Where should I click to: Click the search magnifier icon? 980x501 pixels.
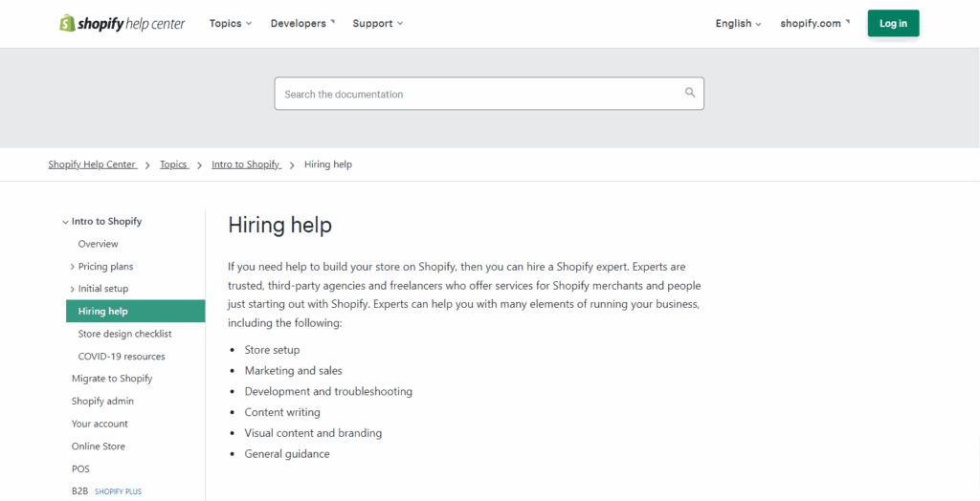pos(690,93)
